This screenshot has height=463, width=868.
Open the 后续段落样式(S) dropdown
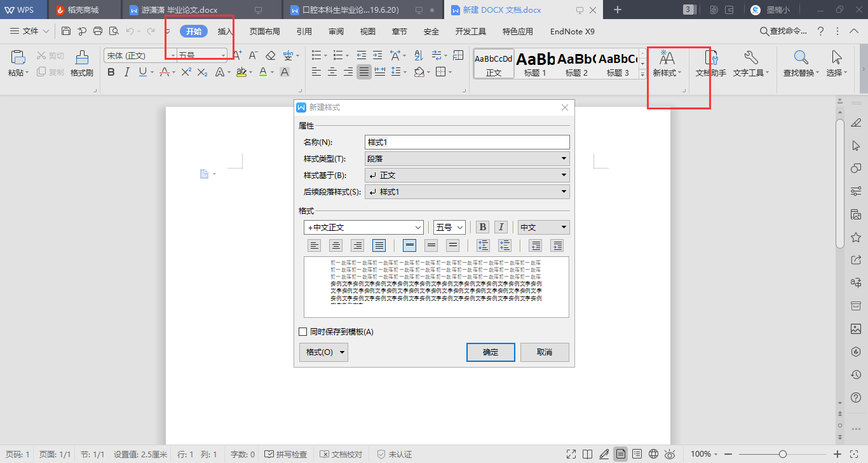467,191
